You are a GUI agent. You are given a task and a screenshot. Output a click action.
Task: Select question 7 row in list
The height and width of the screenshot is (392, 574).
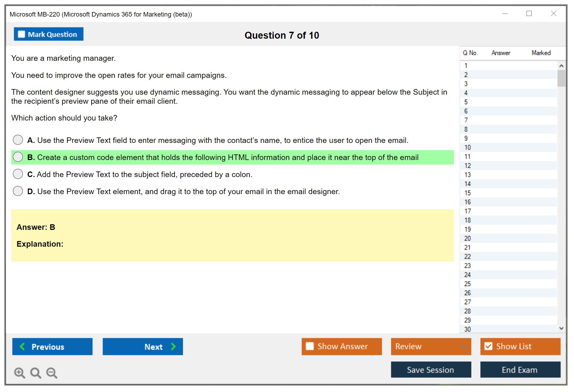[x=466, y=120]
